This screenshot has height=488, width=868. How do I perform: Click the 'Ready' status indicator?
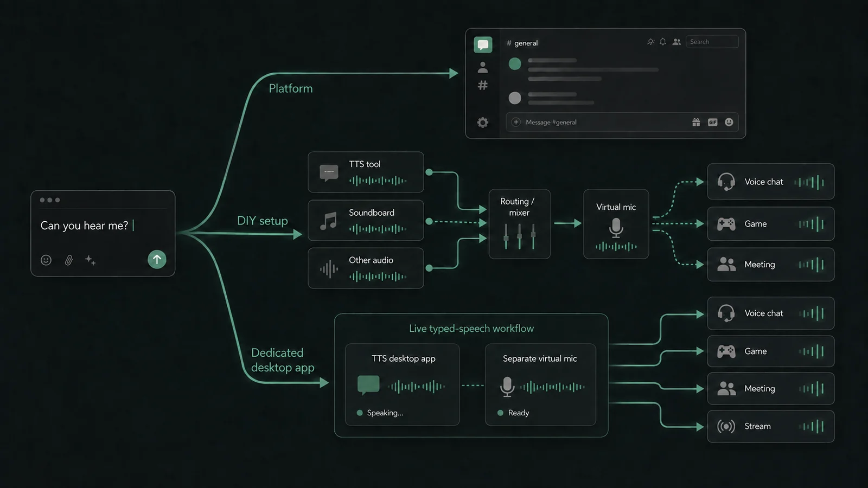tap(513, 413)
